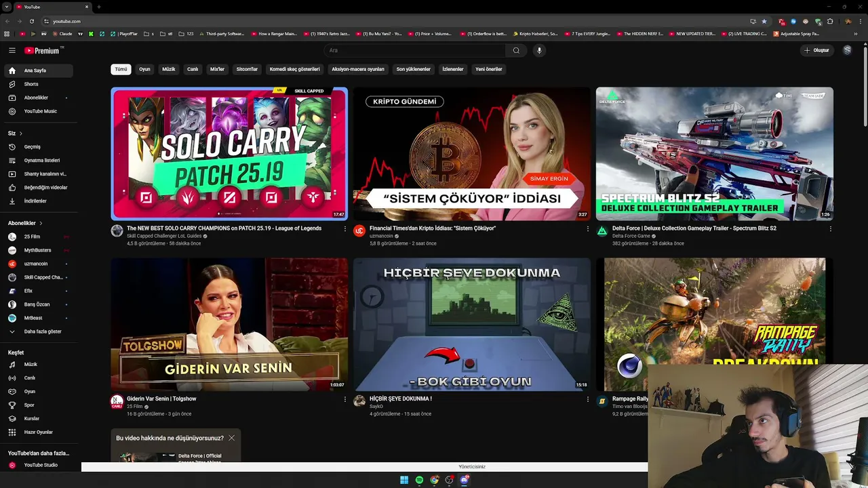Select the Sitcom'lar filter chip
The width and height of the screenshot is (868, 488).
coord(247,69)
